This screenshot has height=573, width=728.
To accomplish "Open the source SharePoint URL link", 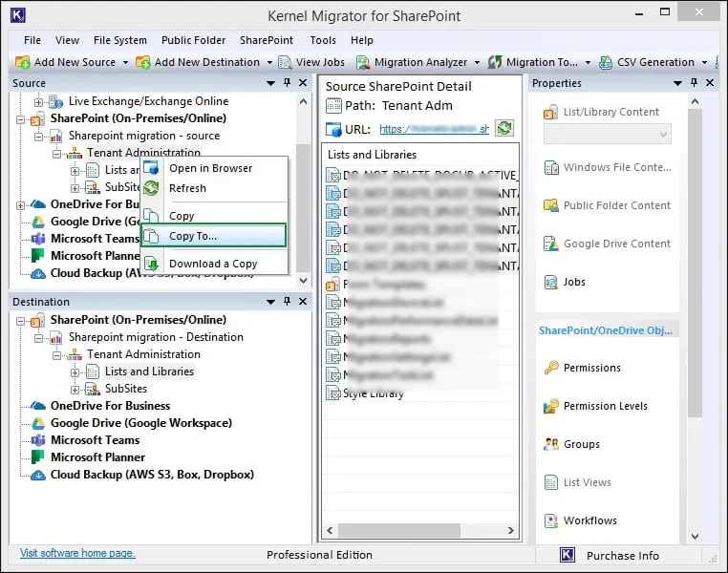I will click(x=434, y=129).
